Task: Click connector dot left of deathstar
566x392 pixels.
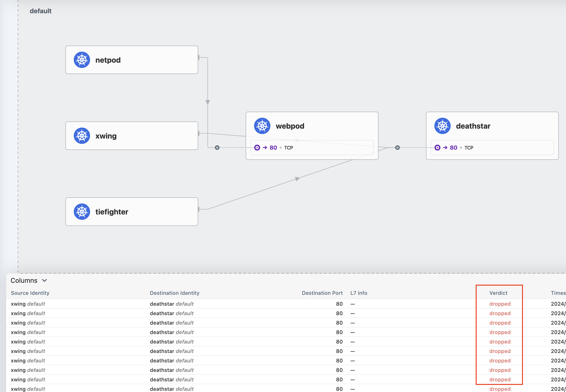Action: pyautogui.click(x=397, y=148)
